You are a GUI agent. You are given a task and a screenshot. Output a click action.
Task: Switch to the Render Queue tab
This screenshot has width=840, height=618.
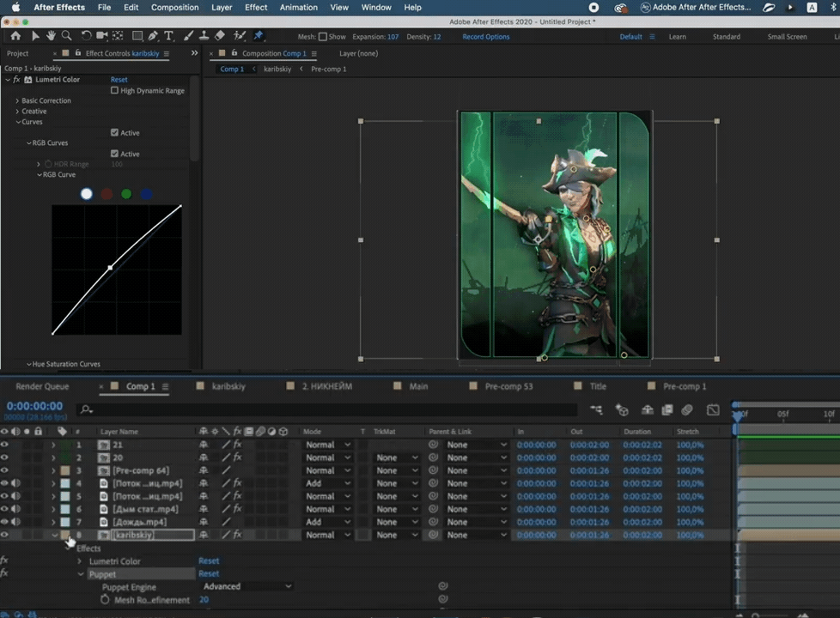tap(42, 386)
